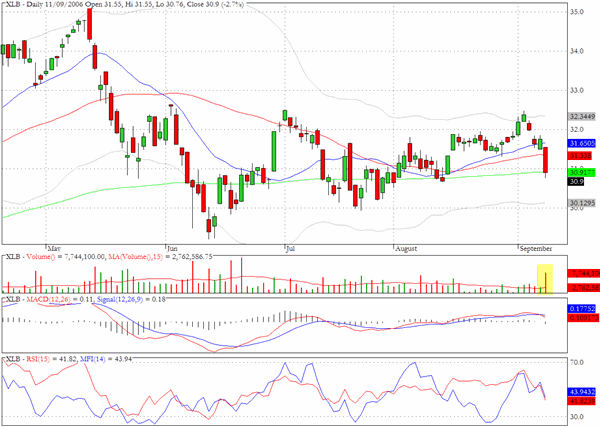600x427 pixels.
Task: Click the red 31.338 moving average label
Action: pyautogui.click(x=580, y=156)
